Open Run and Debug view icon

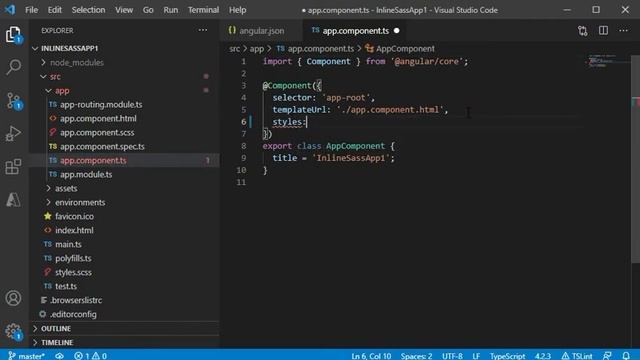(13, 133)
